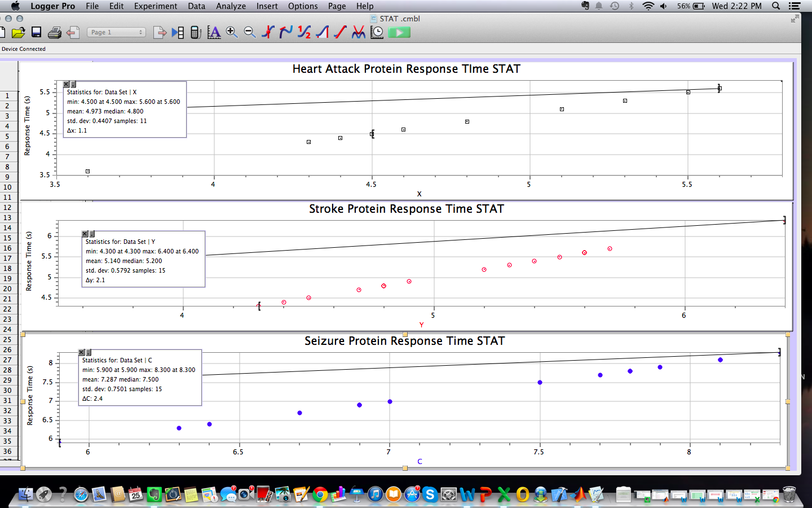This screenshot has height=508, width=812.
Task: Click the Open file folder icon
Action: point(18,33)
